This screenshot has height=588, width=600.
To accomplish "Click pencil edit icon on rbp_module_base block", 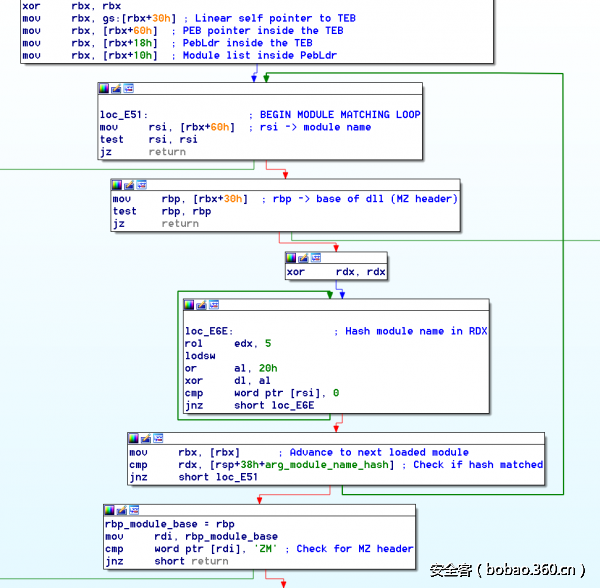I will [122, 510].
